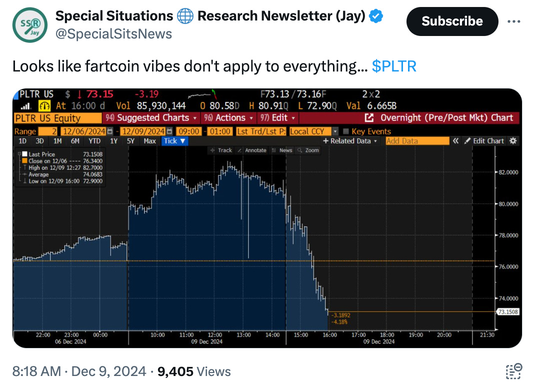Click the signal bars icon near At 16:00
The height and width of the screenshot is (392, 536).
[26, 106]
